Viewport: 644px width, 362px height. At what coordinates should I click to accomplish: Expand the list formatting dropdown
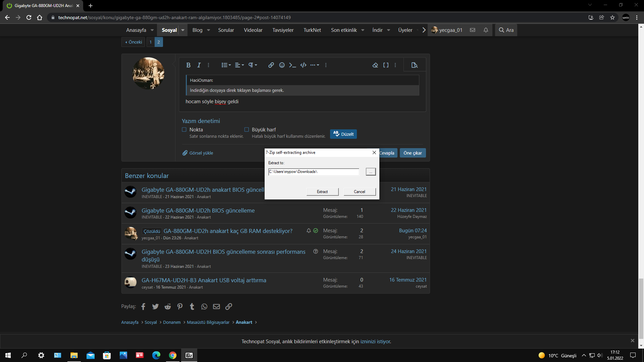tap(226, 65)
